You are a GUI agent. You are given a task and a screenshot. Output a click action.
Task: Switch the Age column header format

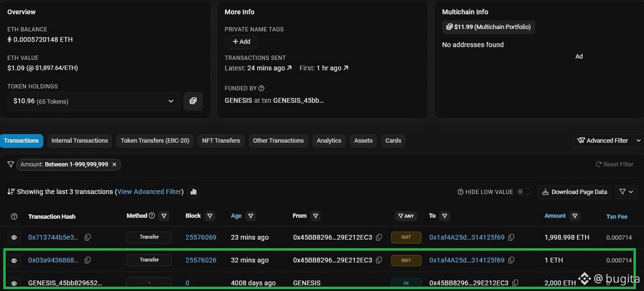(x=236, y=216)
